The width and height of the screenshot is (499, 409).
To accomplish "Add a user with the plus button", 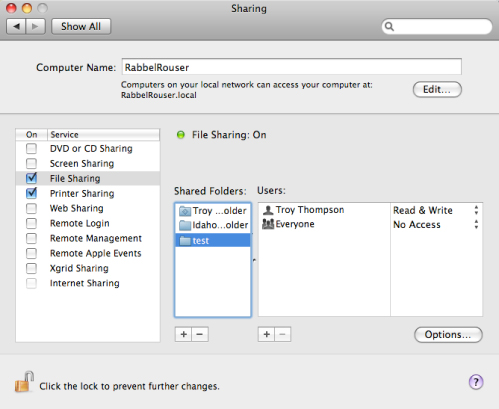I will (x=266, y=334).
